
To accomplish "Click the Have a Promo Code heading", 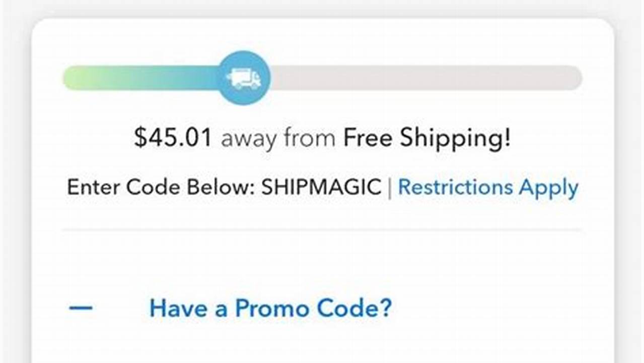I will pos(270,308).
